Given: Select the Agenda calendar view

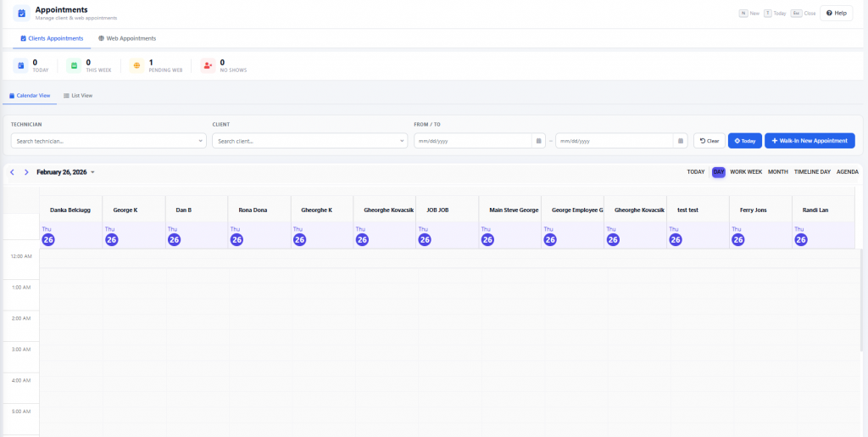Looking at the screenshot, I should [847, 172].
